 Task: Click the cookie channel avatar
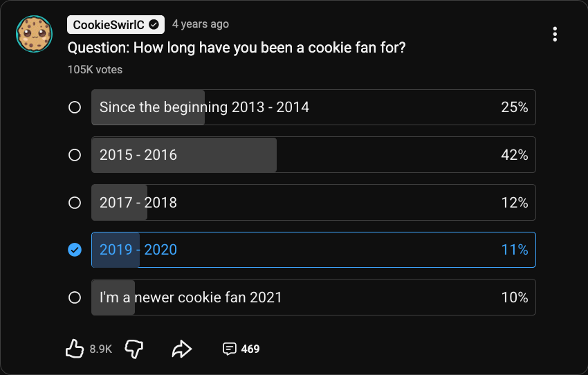[34, 33]
